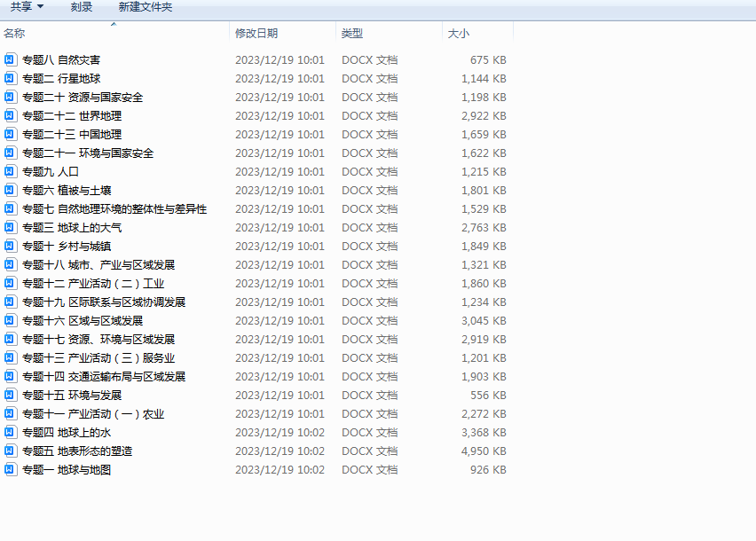Select file name 专题十一 产业活动（一）农业
Screen dimensions: 756x541
pos(93,414)
